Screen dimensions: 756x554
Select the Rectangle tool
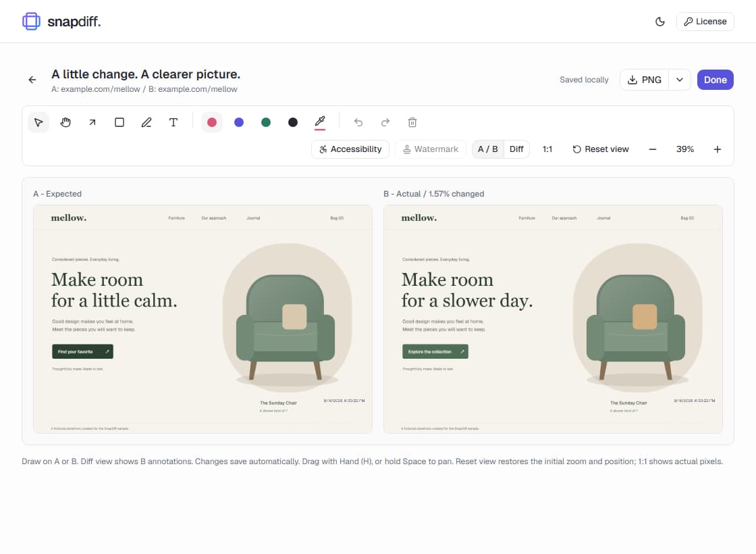(119, 122)
